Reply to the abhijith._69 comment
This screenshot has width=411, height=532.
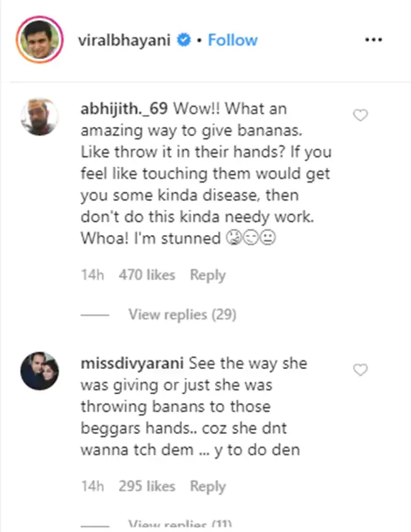point(207,275)
